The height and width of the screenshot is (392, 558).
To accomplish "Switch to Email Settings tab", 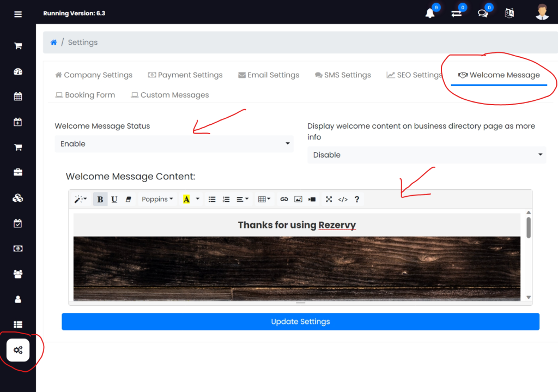I will click(x=269, y=75).
